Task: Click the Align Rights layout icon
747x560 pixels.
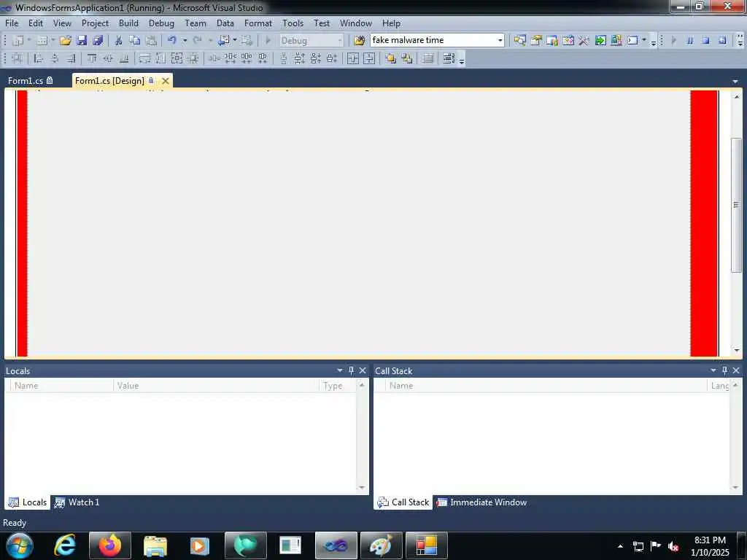Action: [x=71, y=58]
